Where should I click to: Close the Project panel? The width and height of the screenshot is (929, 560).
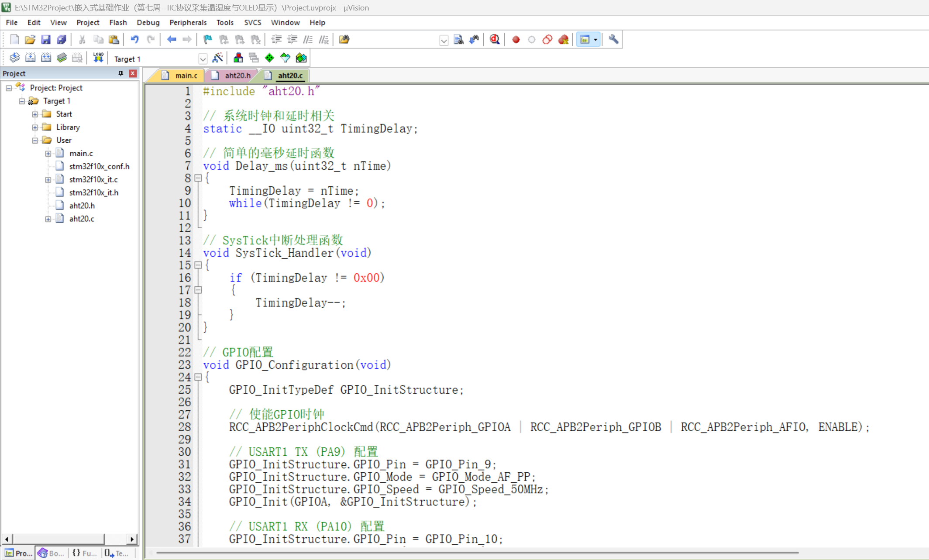(133, 73)
